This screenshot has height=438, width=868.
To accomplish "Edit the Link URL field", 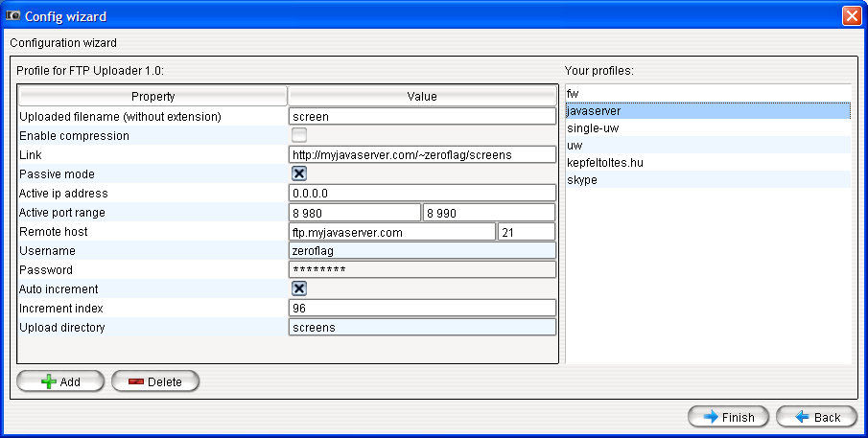I will (422, 155).
